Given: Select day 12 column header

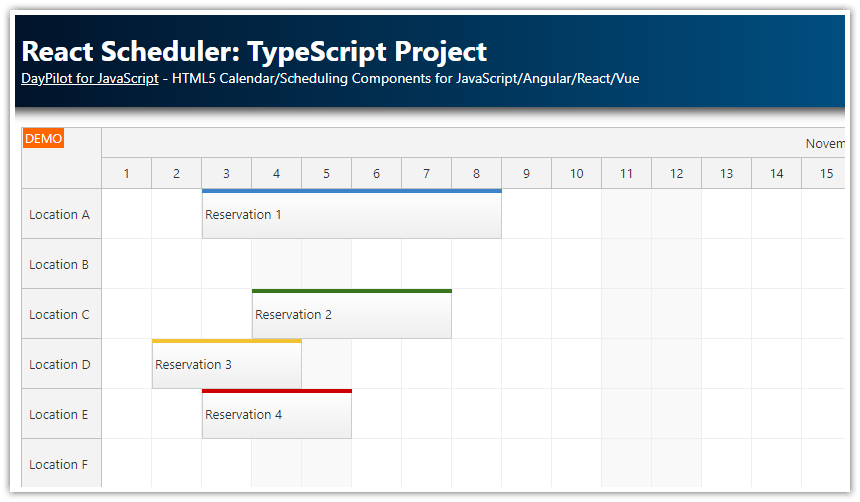Looking at the screenshot, I should (x=676, y=174).
